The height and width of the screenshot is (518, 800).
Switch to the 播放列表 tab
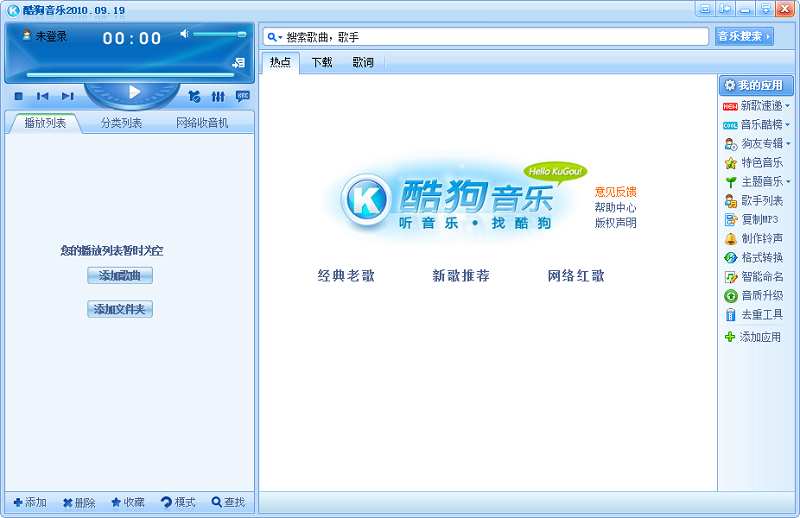(45, 123)
